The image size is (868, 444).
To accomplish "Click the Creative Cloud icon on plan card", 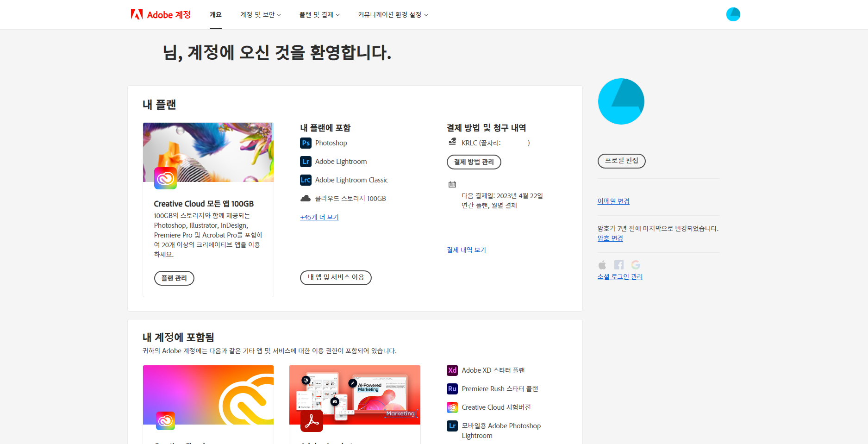I will pyautogui.click(x=165, y=178).
